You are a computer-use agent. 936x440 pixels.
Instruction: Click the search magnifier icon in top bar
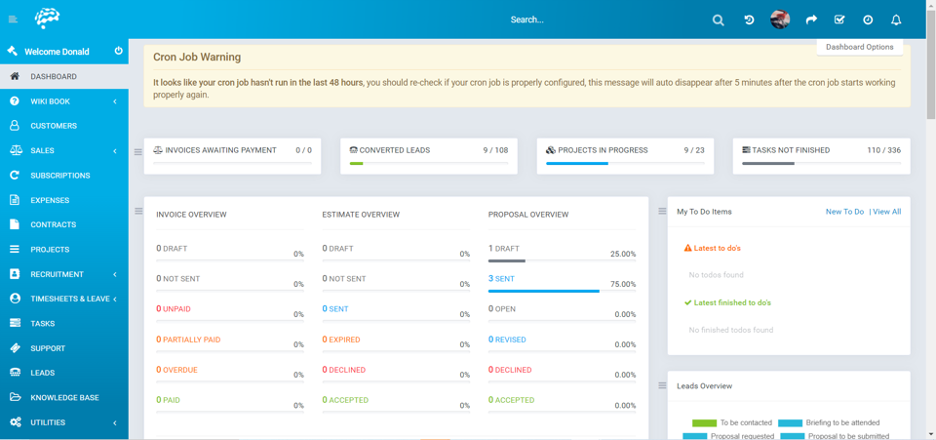coord(718,20)
